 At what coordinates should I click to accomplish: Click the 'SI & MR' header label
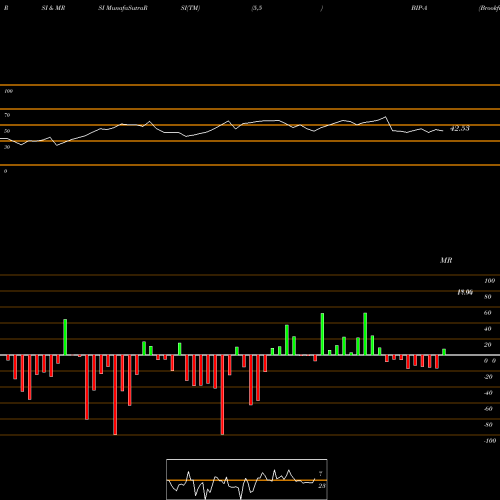coord(53,8)
